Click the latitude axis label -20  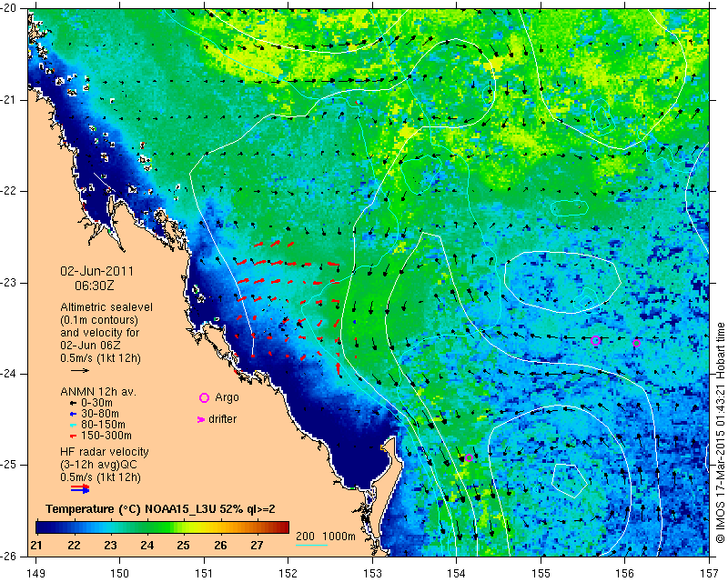pyautogui.click(x=8, y=8)
